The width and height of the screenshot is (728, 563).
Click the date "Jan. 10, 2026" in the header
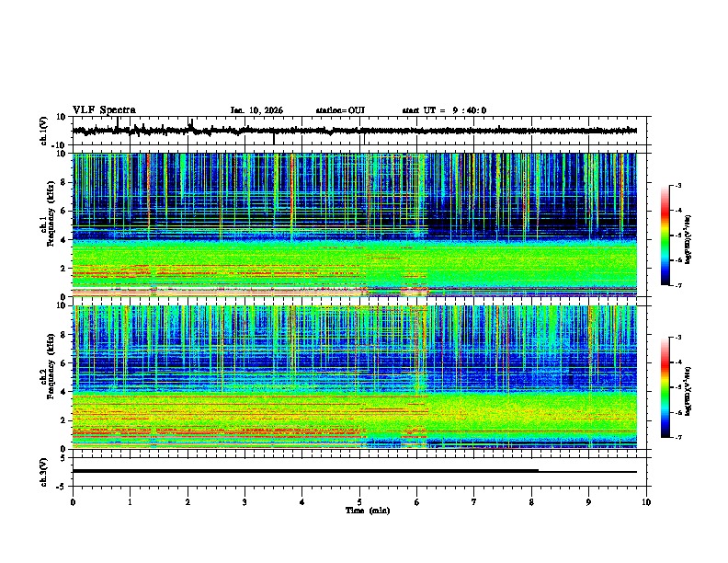256,110
